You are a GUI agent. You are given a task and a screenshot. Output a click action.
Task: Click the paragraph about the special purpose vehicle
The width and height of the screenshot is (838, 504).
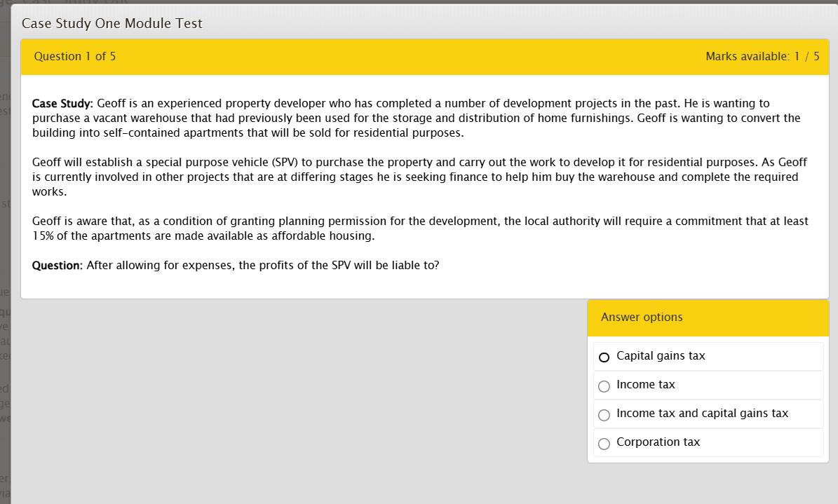coord(419,177)
